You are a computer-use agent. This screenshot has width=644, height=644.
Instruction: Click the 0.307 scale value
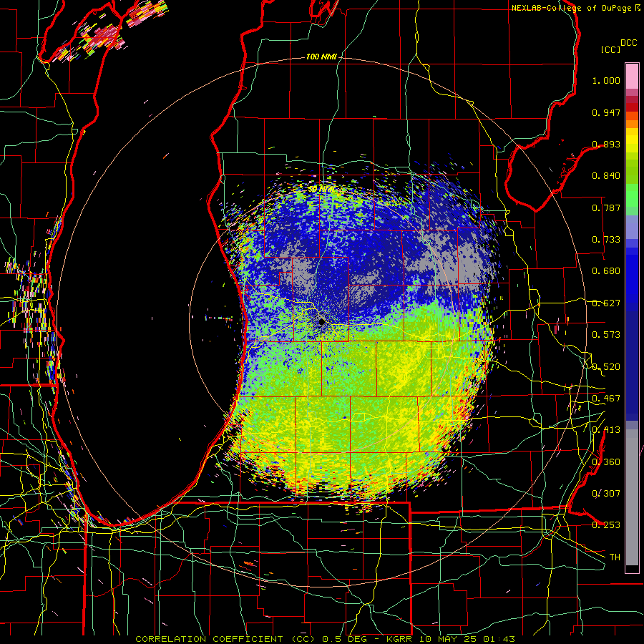606,494
